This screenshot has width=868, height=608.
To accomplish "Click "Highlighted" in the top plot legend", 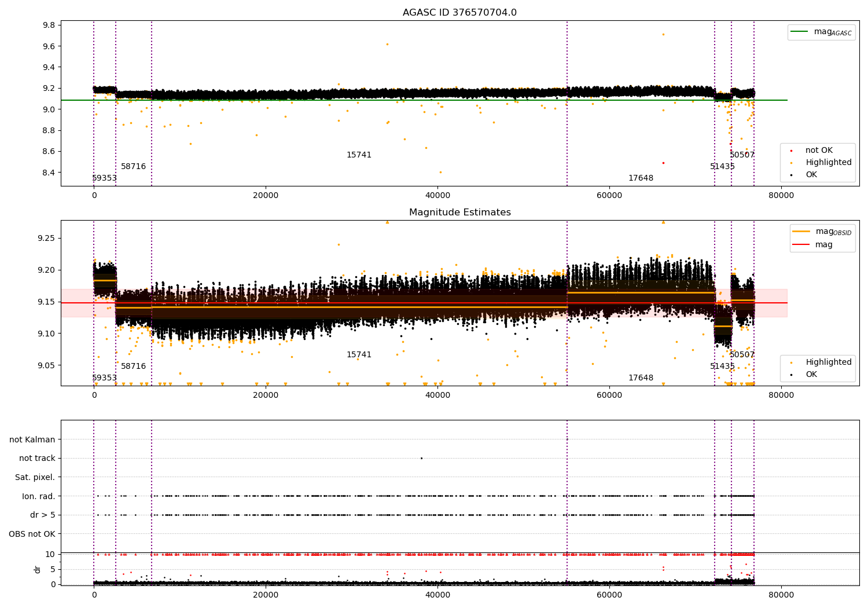I will coord(829,163).
